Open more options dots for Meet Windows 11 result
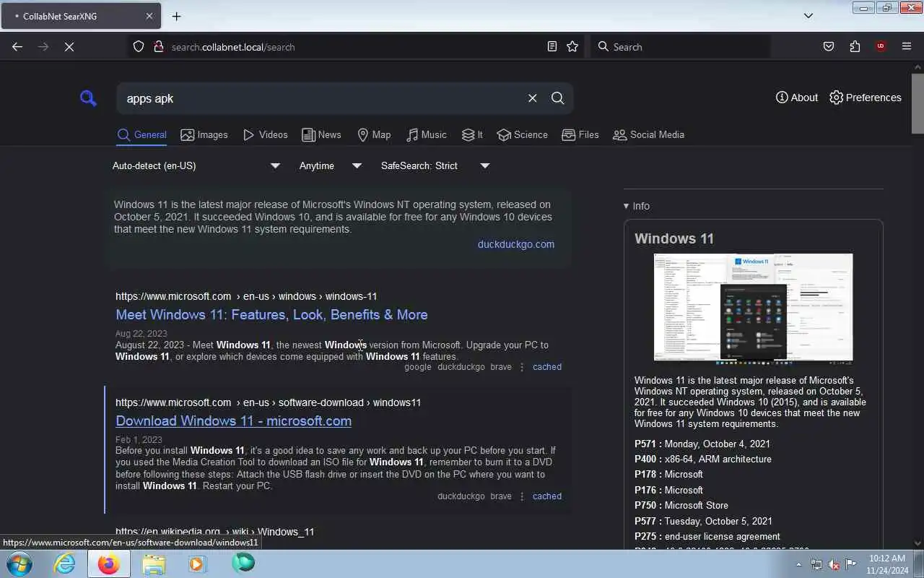 pos(522,367)
